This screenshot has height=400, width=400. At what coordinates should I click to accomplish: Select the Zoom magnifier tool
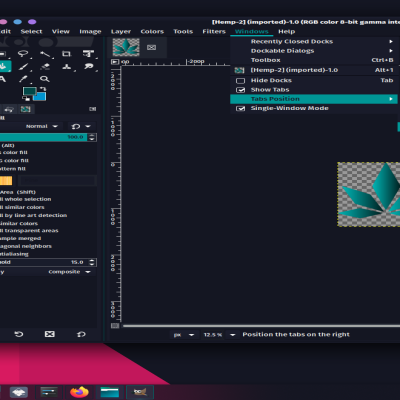coord(45,79)
